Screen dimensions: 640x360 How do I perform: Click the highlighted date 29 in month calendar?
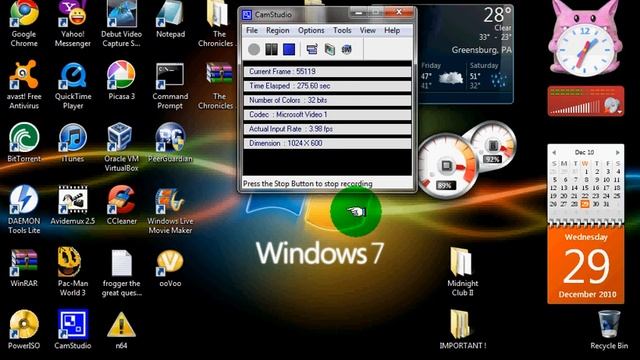point(585,204)
